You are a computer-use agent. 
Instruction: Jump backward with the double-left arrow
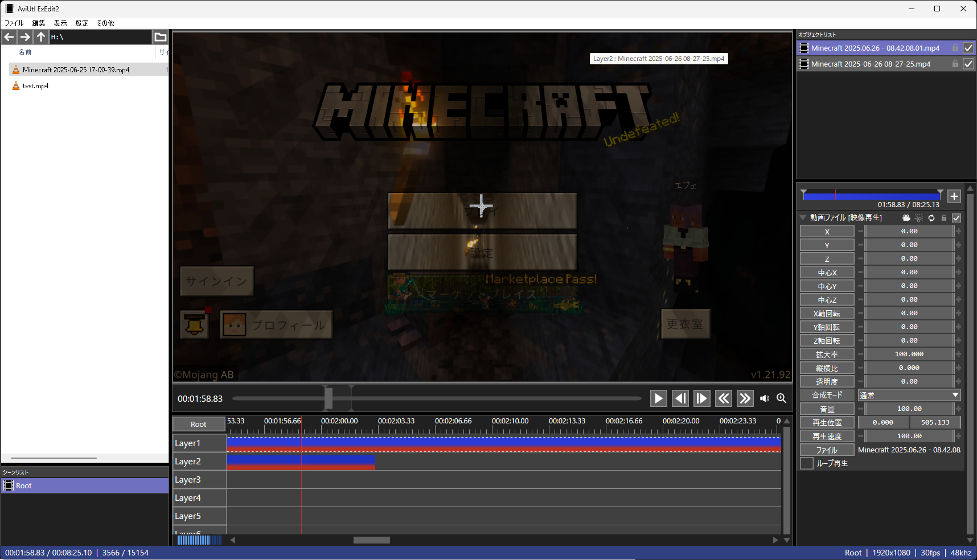[x=724, y=398]
